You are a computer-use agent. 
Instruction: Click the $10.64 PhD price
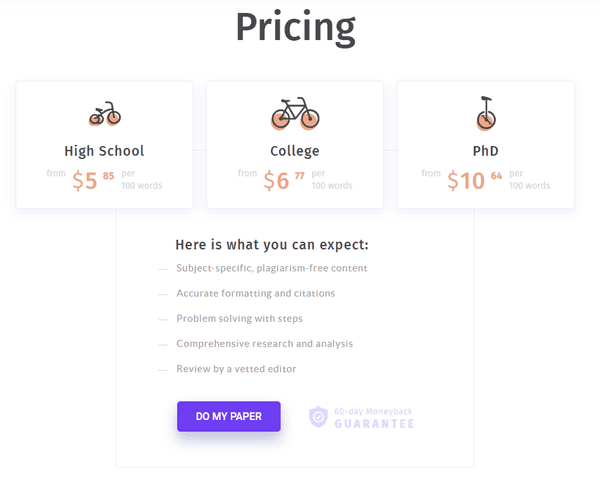474,180
